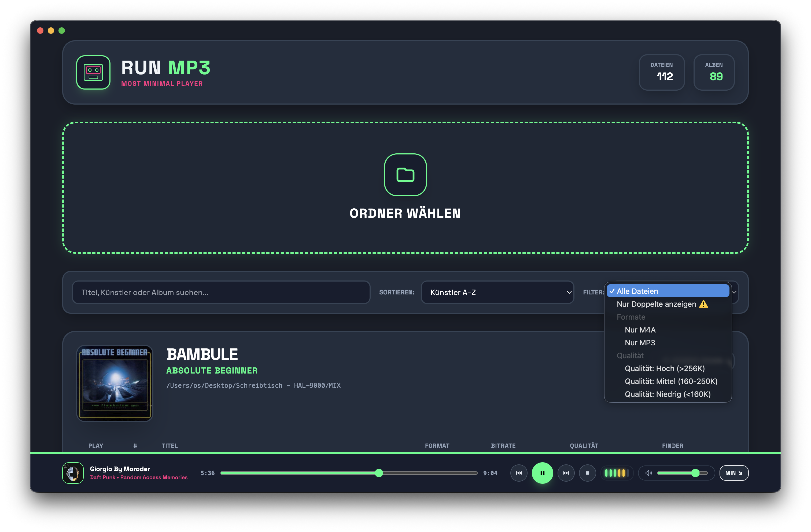Select 'Qualität: Niedrig (<160K)' option

click(x=668, y=394)
